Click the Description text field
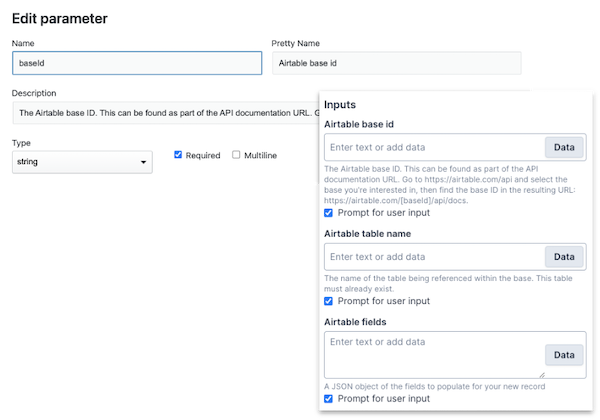The height and width of the screenshot is (420, 600). (x=166, y=113)
